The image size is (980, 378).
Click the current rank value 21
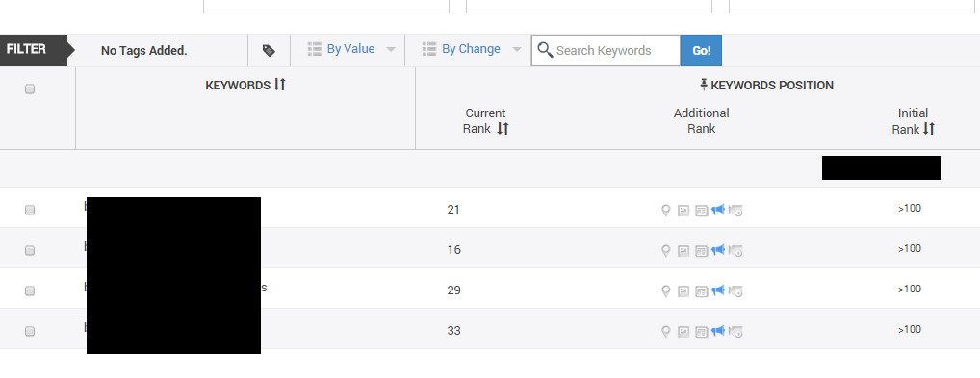click(x=453, y=210)
